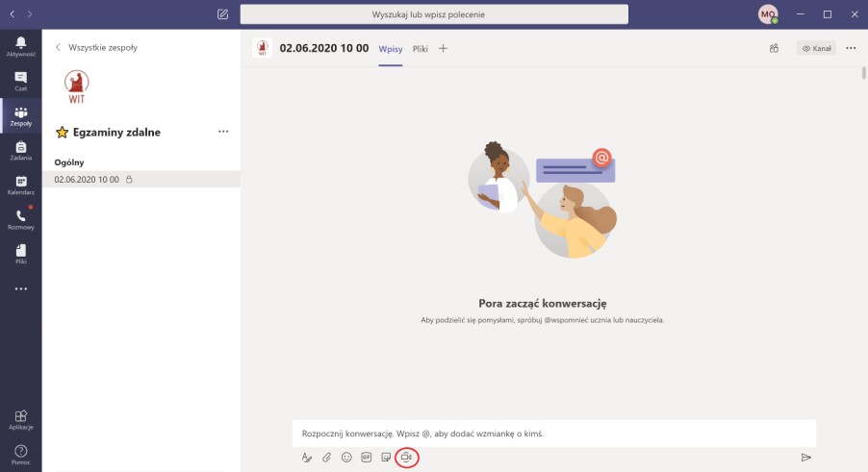The height and width of the screenshot is (472, 868).
Task: Click the Rozpocznij konwersację message field
Action: [x=554, y=434]
